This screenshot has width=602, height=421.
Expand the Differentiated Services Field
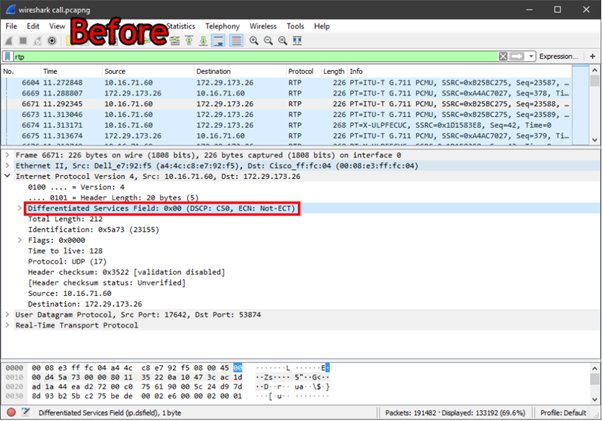pos(20,208)
